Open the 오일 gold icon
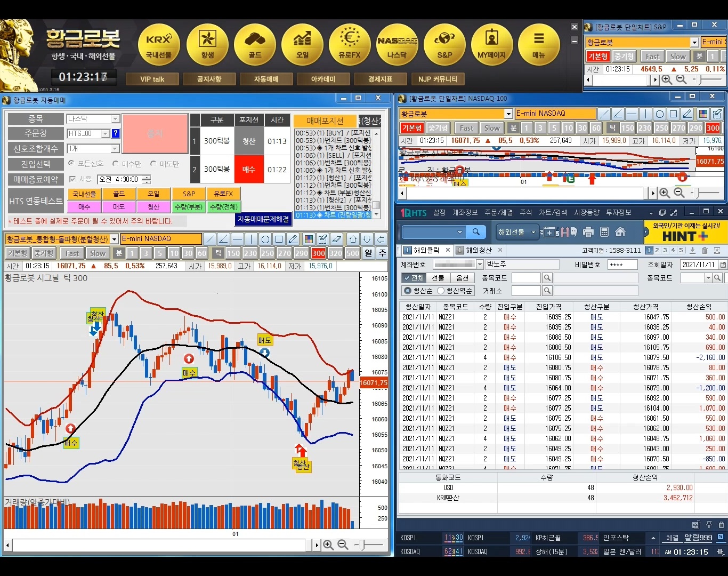The width and height of the screenshot is (728, 576). coord(302,45)
